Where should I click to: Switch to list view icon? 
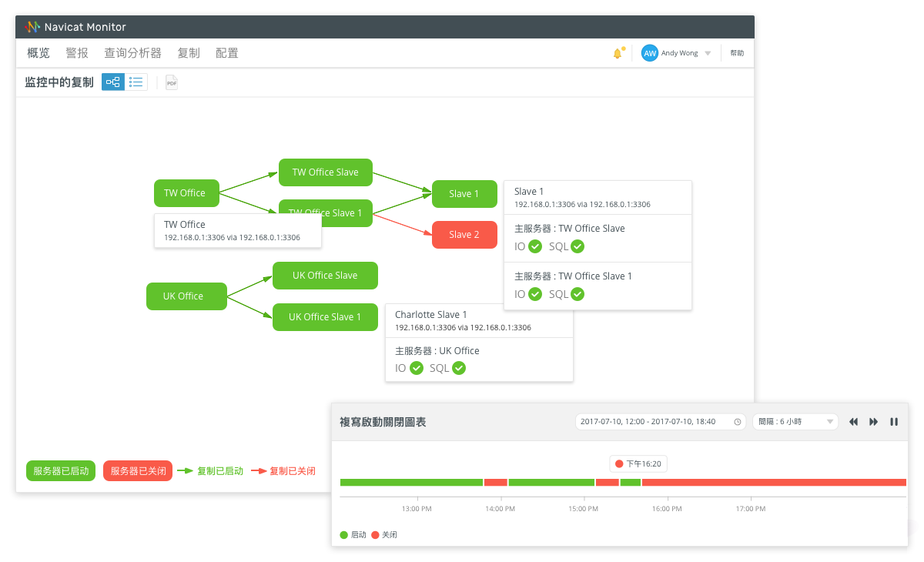click(x=136, y=82)
